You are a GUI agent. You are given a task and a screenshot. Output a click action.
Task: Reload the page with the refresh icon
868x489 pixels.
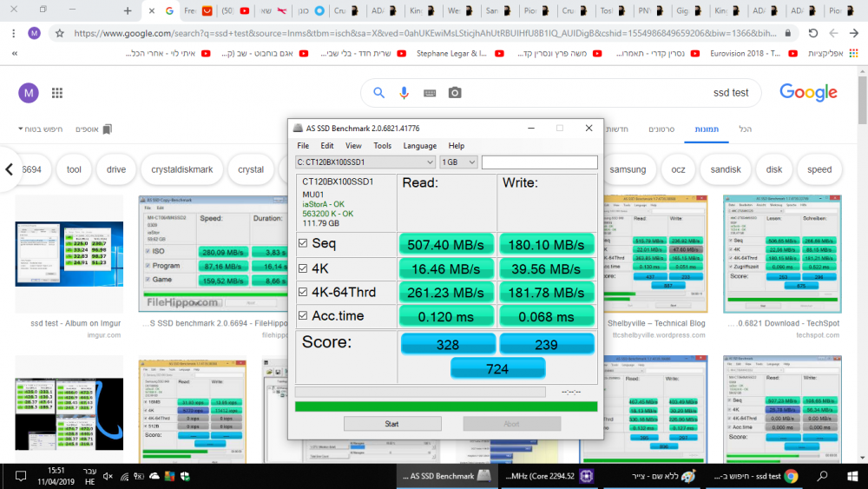[x=812, y=33]
